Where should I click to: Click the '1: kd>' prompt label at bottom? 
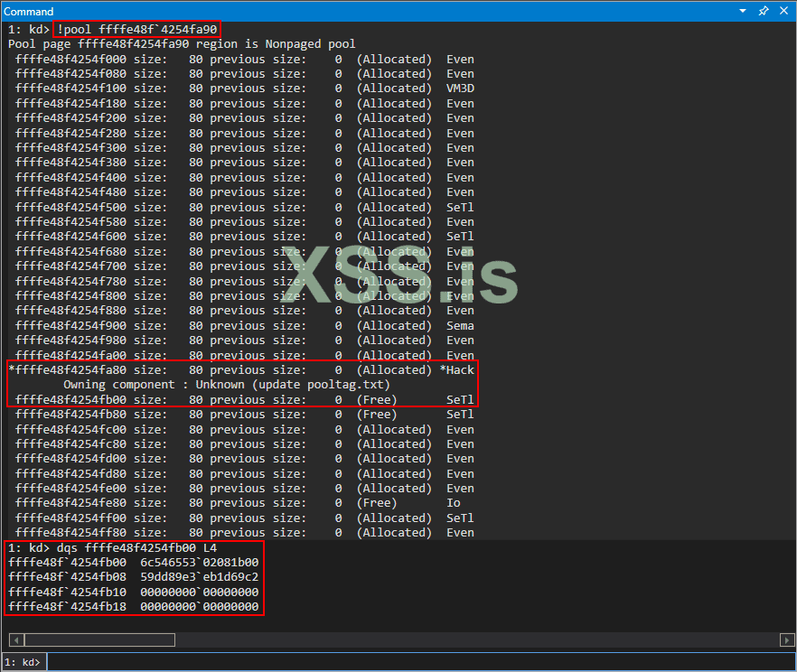click(23, 662)
